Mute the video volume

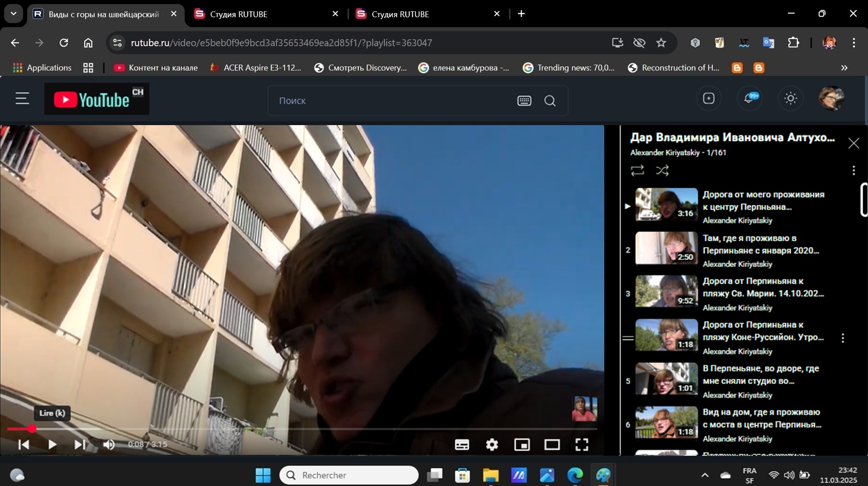tap(109, 444)
